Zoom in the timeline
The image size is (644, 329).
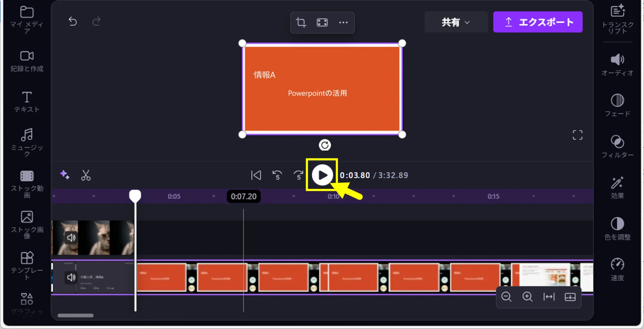pos(527,297)
